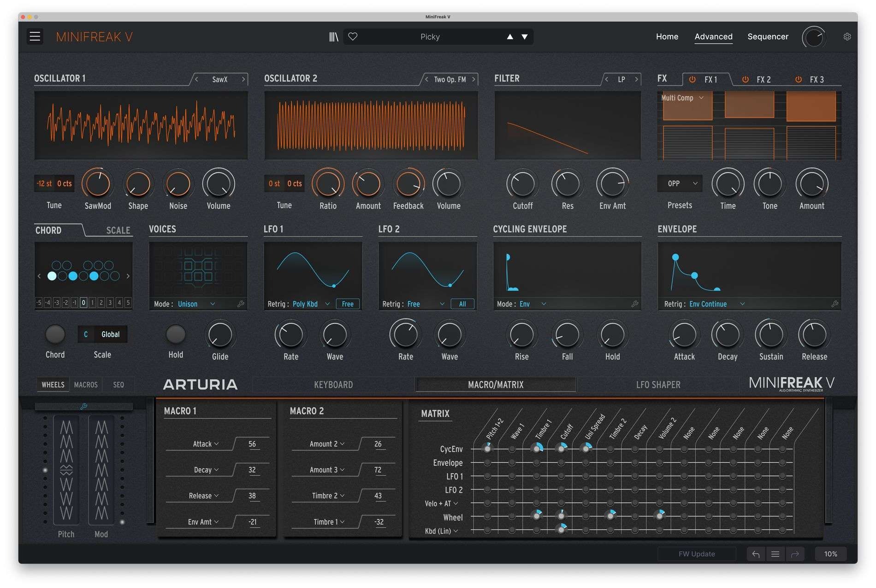Click the undo arrow icon
The height and width of the screenshot is (588, 876).
pos(756,554)
